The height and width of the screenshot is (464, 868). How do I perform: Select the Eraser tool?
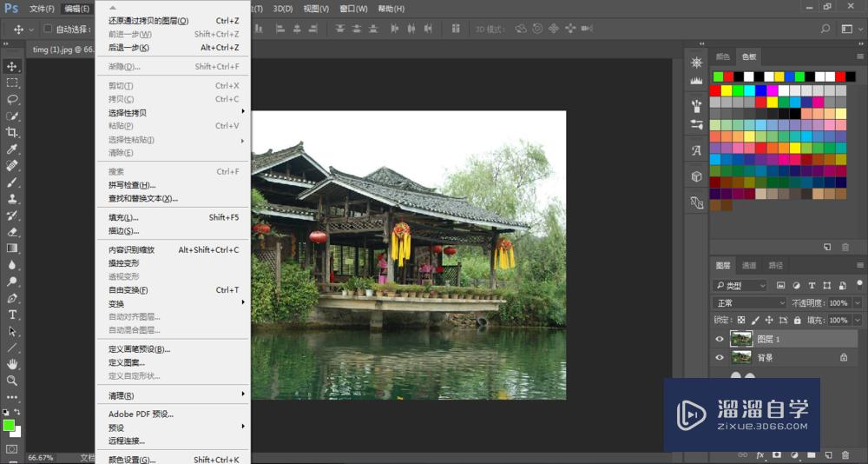click(x=11, y=232)
